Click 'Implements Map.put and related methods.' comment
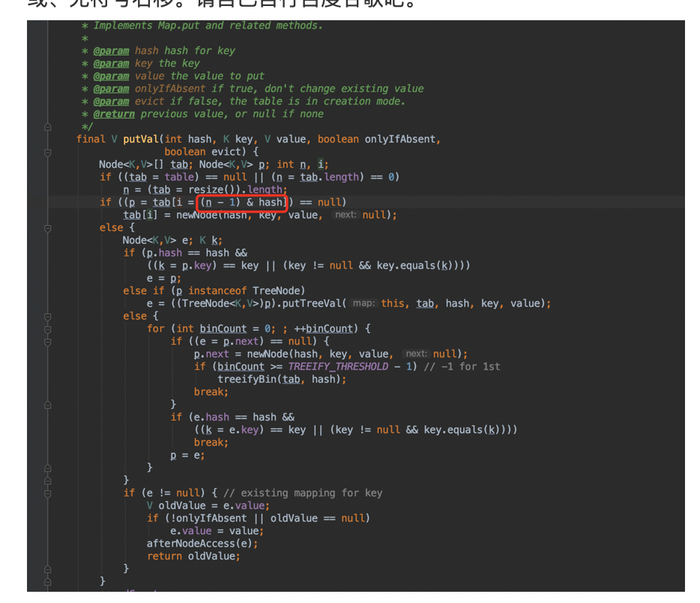Screen dimensions: 700x603 (x=208, y=25)
